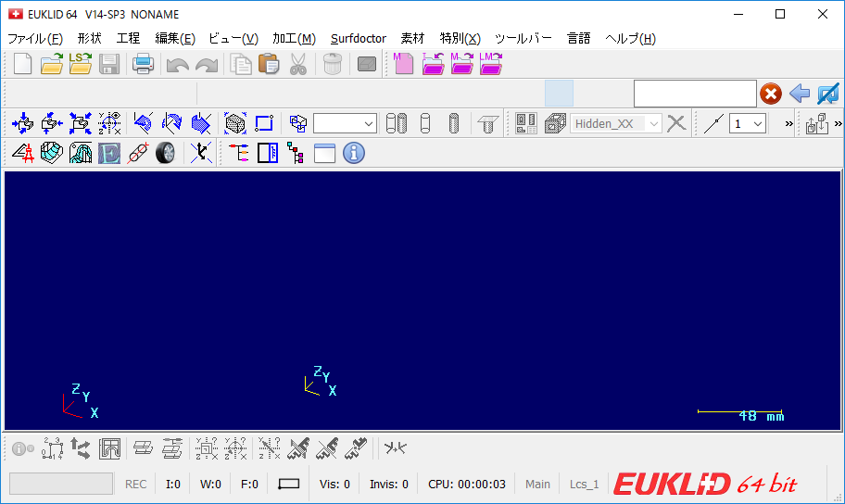Click the stacked layers icon in bottom toolbar
Image resolution: width=845 pixels, height=504 pixels.
click(x=143, y=448)
